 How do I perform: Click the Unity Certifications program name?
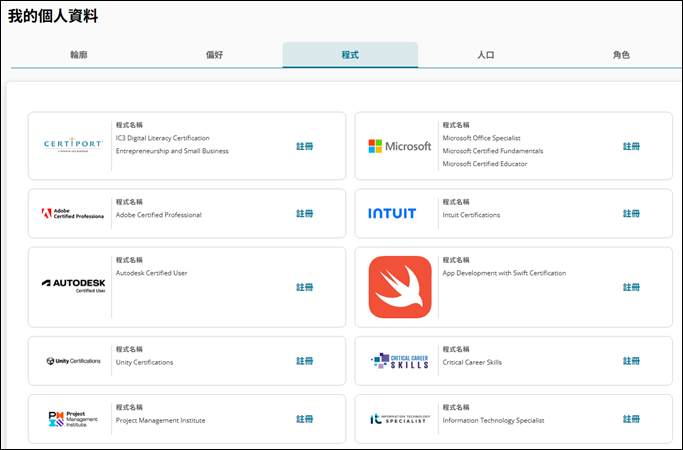pyautogui.click(x=144, y=362)
